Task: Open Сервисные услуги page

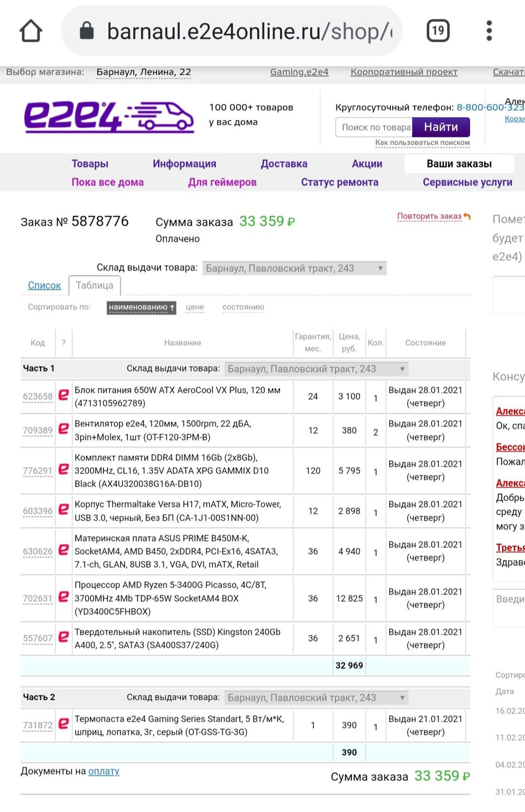Action: (467, 182)
